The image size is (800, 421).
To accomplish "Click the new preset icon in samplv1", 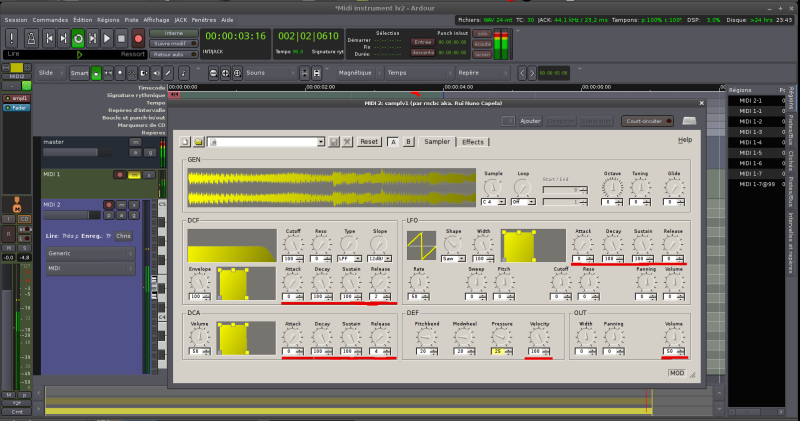I will (x=185, y=142).
